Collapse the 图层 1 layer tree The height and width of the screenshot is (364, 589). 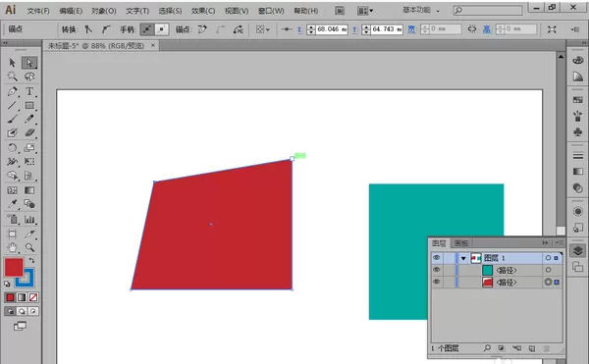point(463,258)
